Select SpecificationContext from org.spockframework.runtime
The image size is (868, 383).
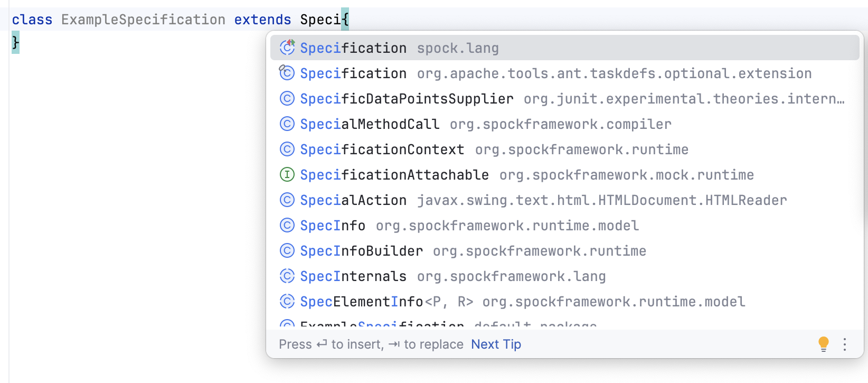[x=381, y=149]
